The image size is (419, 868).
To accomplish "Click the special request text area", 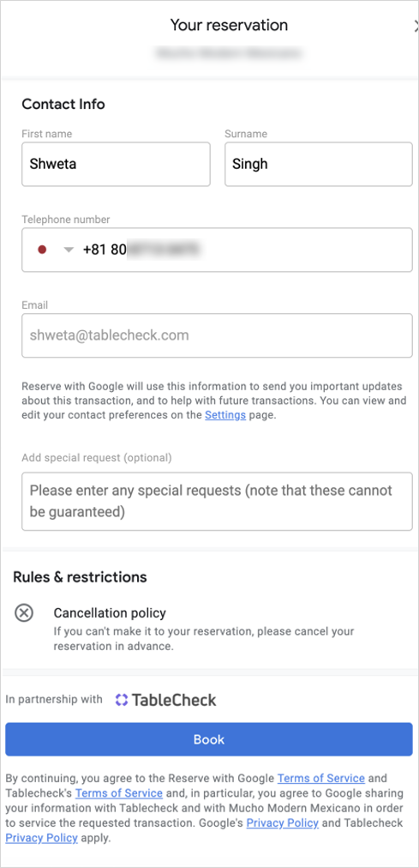I will [x=218, y=501].
